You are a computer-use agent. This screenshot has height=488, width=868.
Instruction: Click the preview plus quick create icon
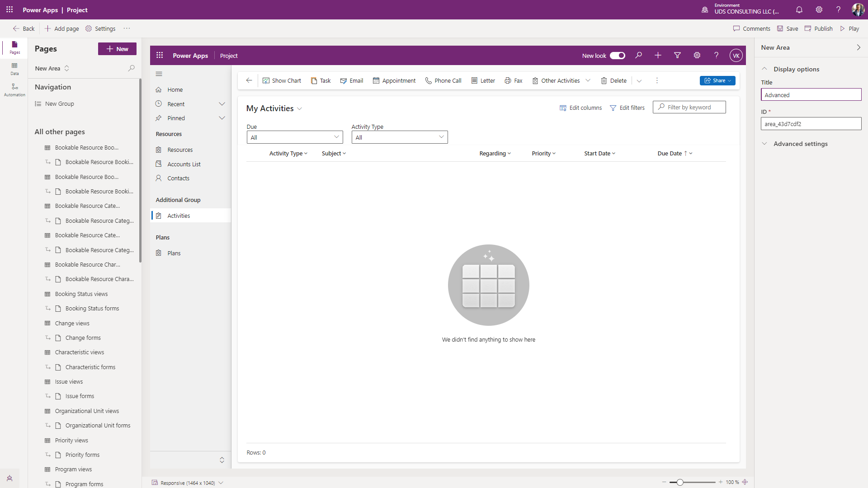658,55
